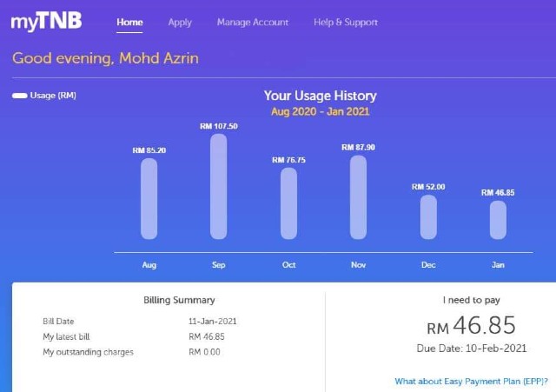The width and height of the screenshot is (556, 392).
Task: Click the Your Usage History title
Action: [321, 96]
